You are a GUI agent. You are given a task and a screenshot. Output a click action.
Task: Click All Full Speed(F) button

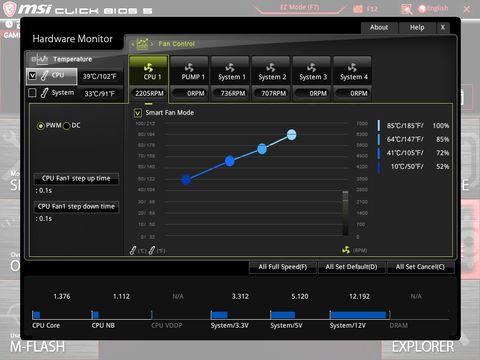click(283, 267)
